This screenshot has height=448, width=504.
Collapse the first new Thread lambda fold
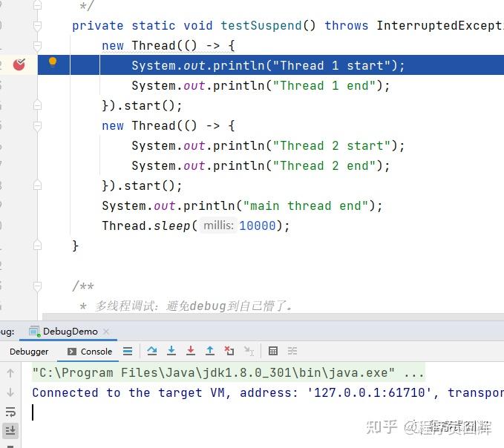click(37, 45)
